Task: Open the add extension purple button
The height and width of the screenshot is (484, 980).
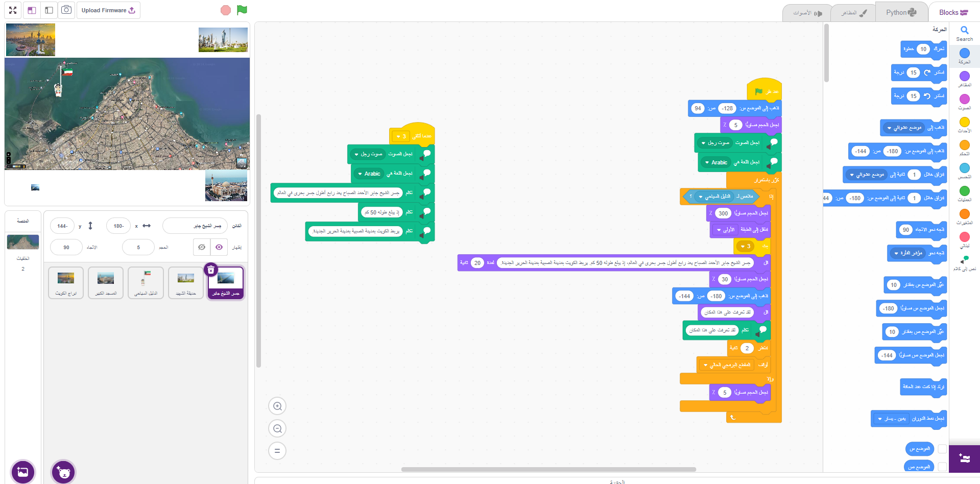Action: (964, 458)
